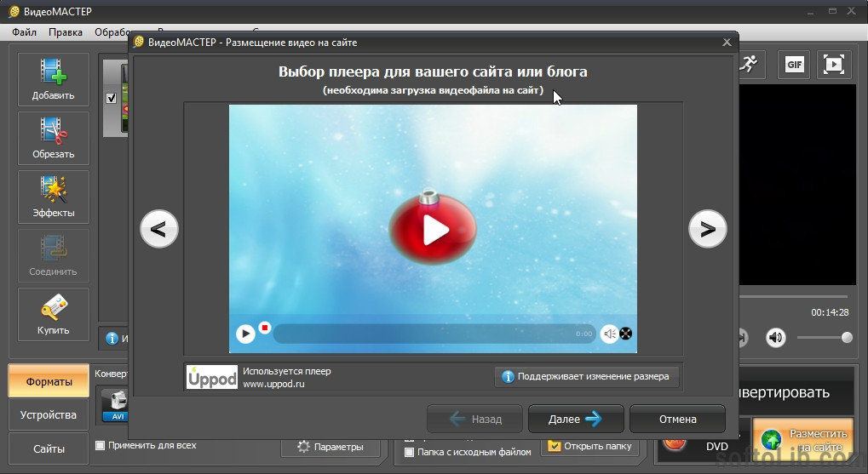Image resolution: width=868 pixels, height=474 pixels.
Task: Click the main preview timeline bar
Action: point(795,297)
